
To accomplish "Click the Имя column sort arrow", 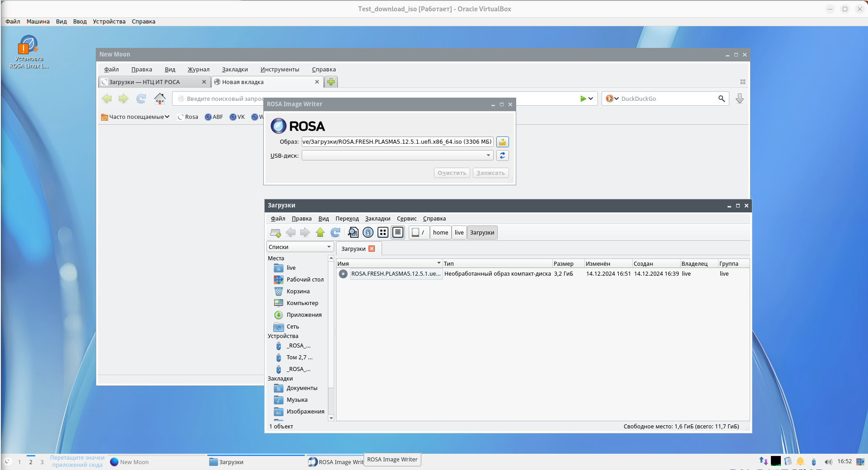I will (x=439, y=263).
